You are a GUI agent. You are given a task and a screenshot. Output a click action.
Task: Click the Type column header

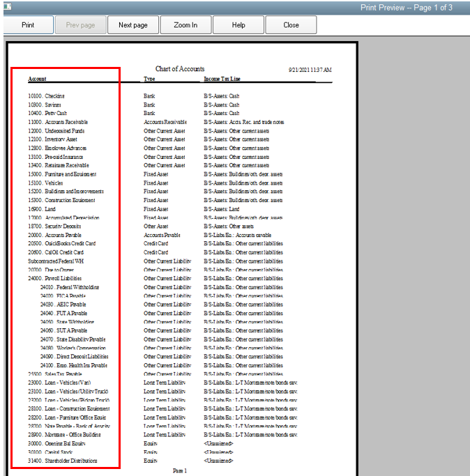tap(149, 79)
